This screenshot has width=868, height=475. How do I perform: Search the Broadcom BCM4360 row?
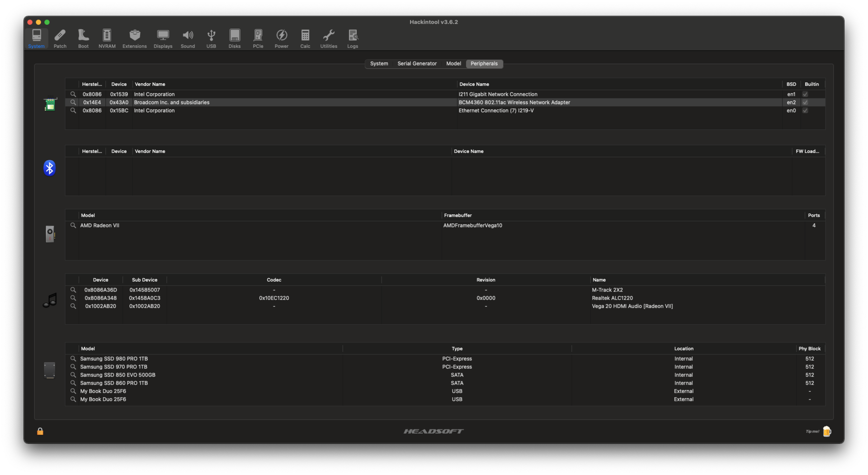click(x=73, y=103)
